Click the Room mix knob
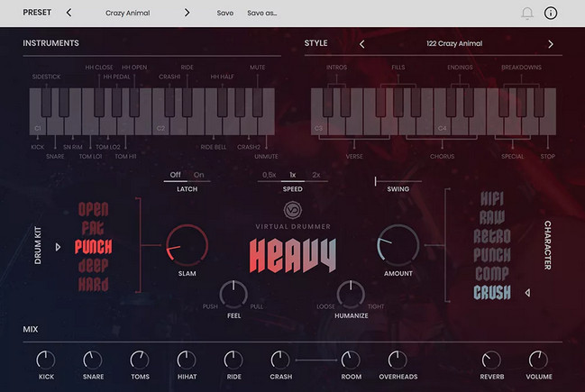Image resolution: width=585 pixels, height=392 pixels. 351,360
